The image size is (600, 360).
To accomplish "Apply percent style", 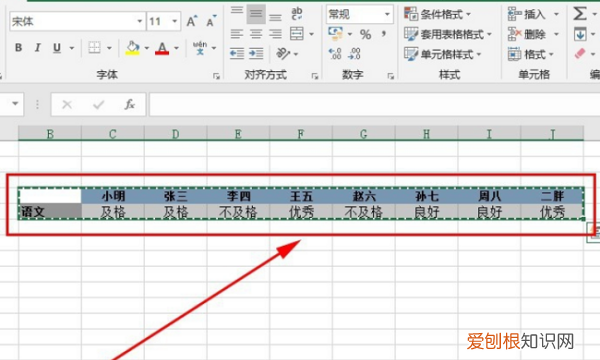I will [365, 34].
